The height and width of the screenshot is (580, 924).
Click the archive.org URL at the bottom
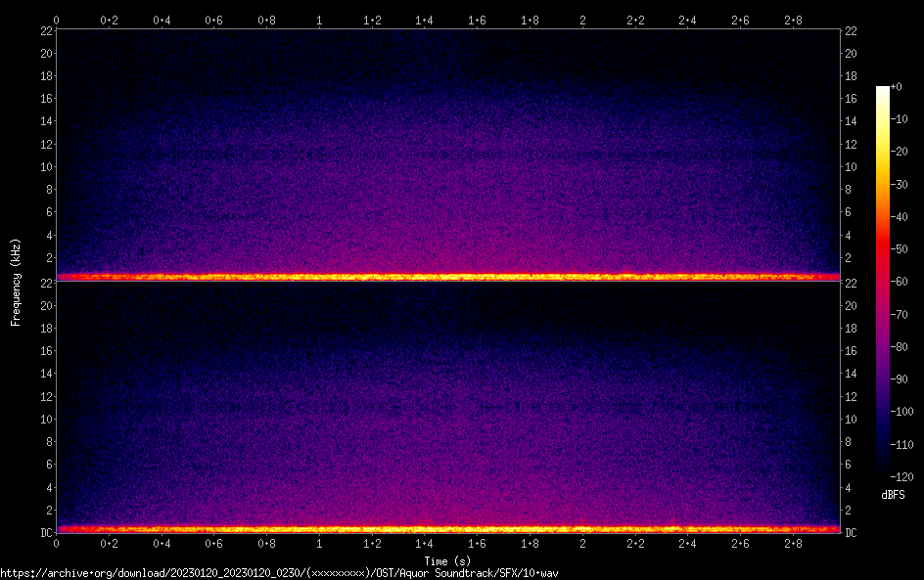pyautogui.click(x=284, y=573)
